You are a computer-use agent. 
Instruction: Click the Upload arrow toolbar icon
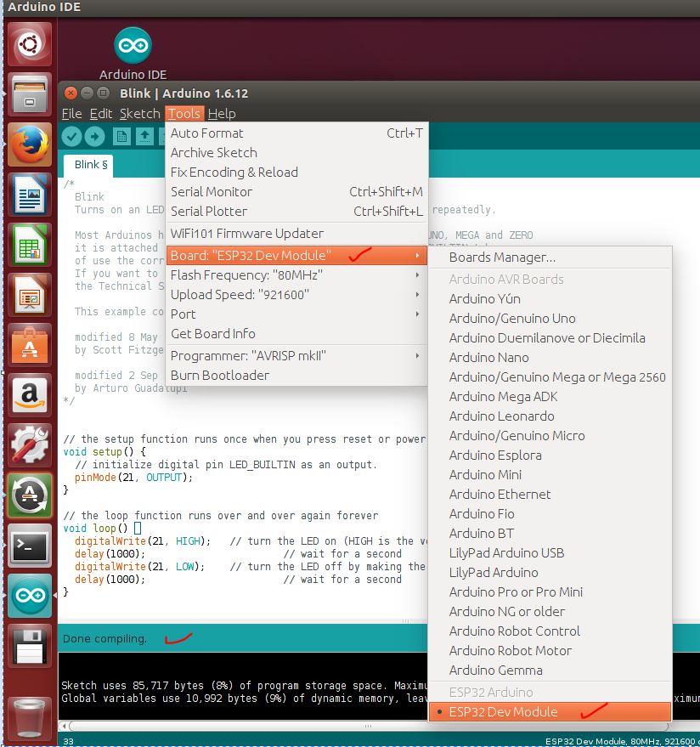coord(94,137)
